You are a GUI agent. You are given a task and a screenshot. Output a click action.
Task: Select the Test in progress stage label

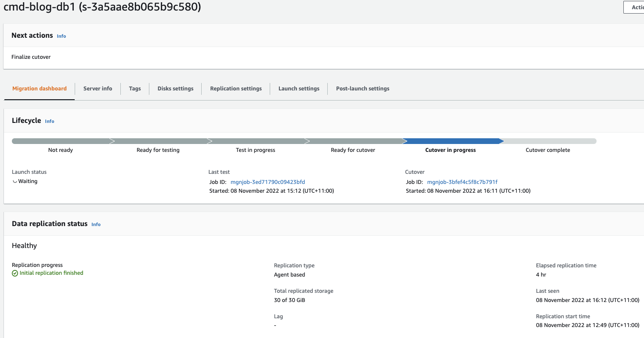(x=256, y=150)
